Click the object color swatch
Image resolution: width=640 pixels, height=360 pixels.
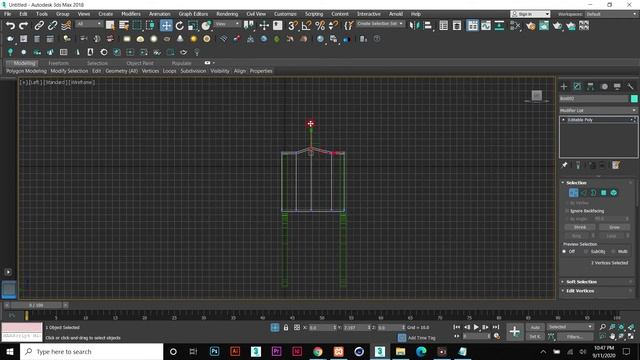[634, 98]
